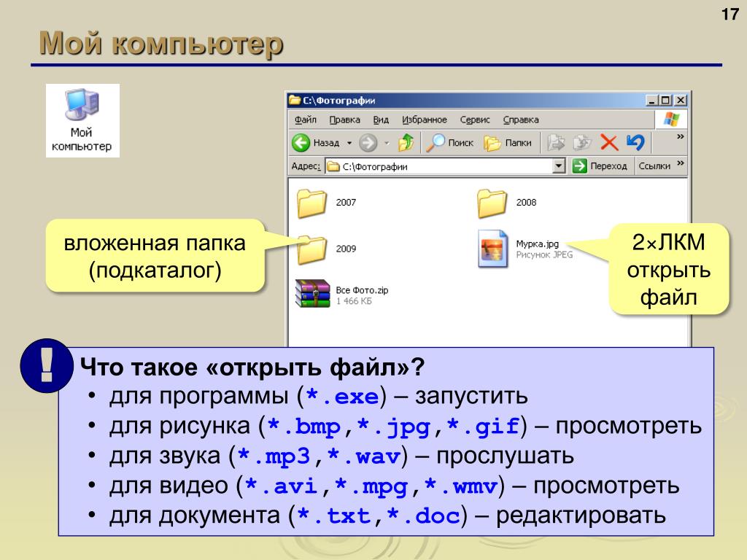Click the folder icon in title bar

295,100
